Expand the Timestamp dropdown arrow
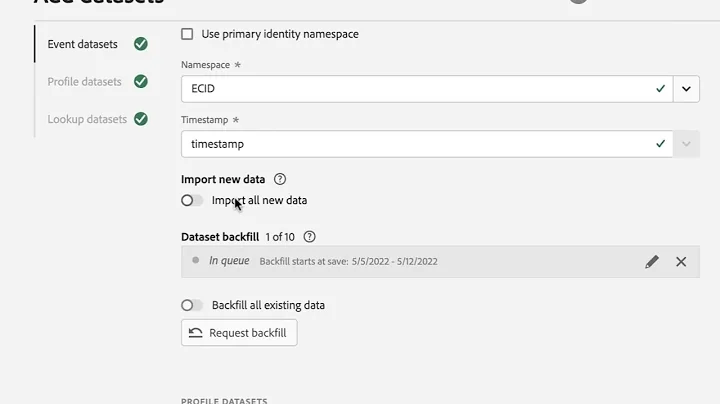This screenshot has width=720, height=404. (x=686, y=144)
